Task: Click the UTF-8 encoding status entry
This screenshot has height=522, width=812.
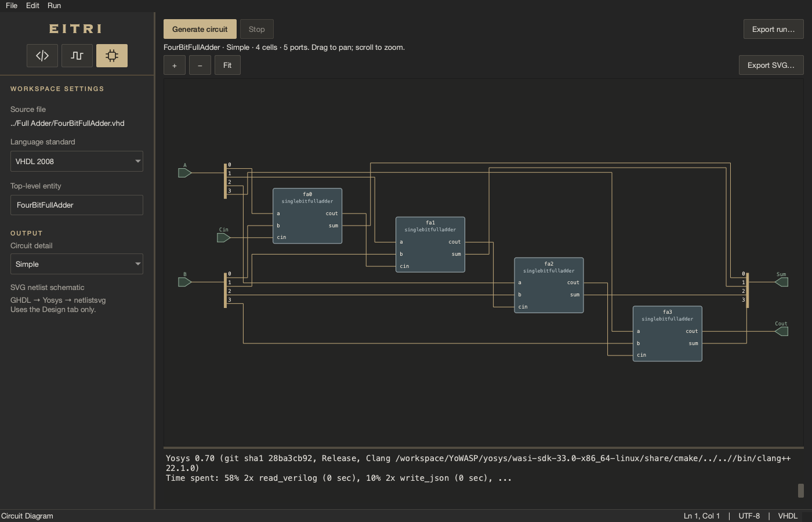Action: pyautogui.click(x=749, y=516)
